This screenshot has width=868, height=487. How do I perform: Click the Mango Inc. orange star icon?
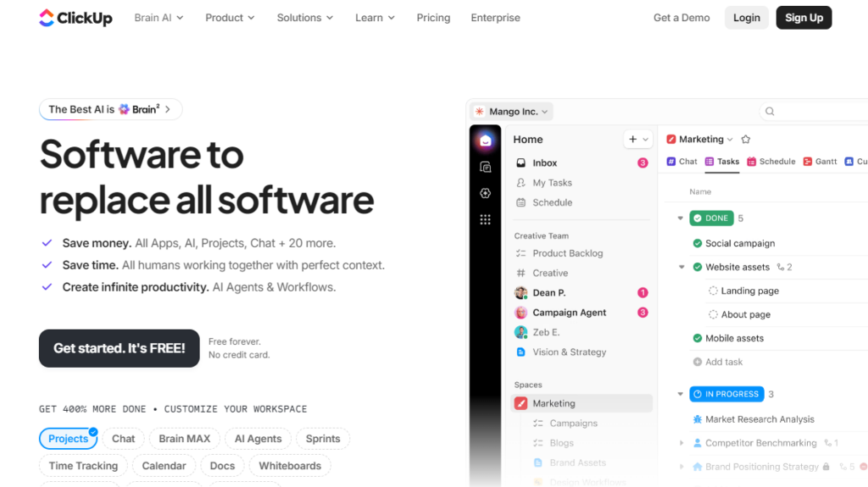(480, 111)
